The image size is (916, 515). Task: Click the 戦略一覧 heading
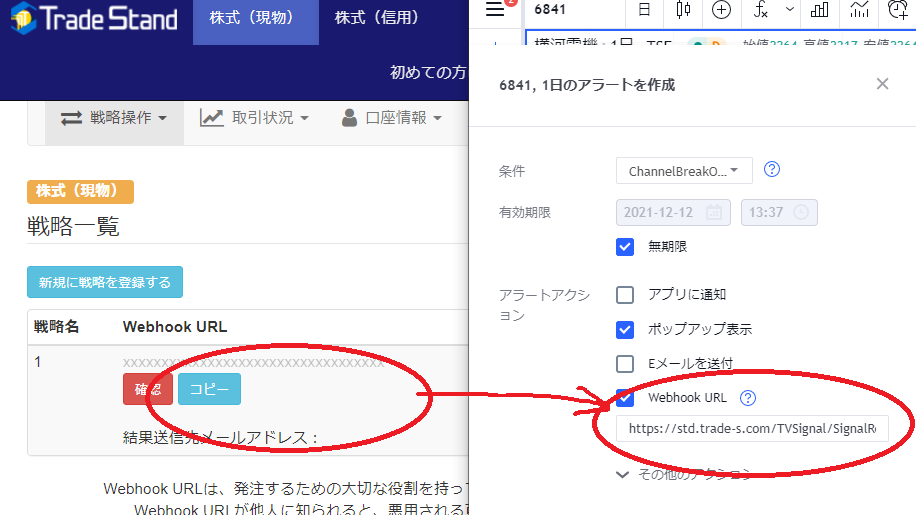[x=73, y=226]
